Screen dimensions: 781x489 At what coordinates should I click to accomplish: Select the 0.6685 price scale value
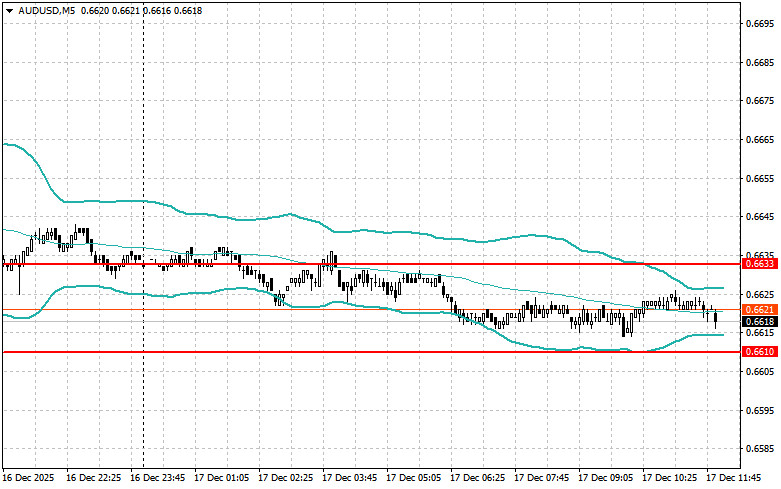761,63
